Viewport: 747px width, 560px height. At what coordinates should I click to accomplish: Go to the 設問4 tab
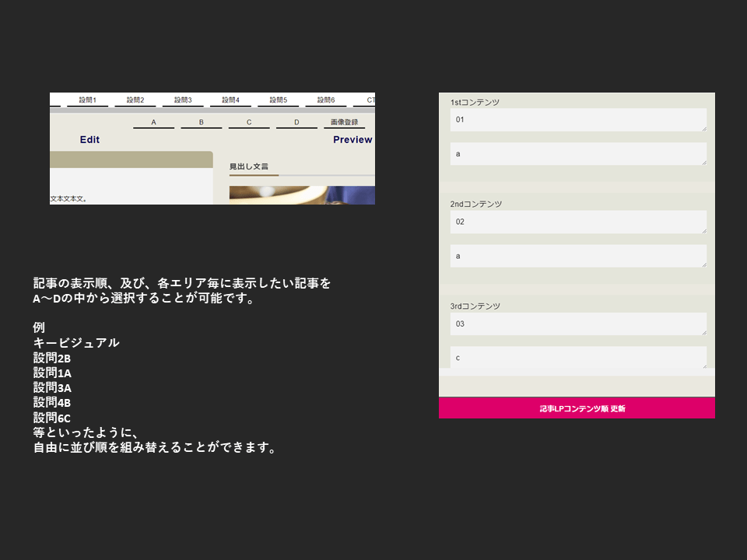230,100
